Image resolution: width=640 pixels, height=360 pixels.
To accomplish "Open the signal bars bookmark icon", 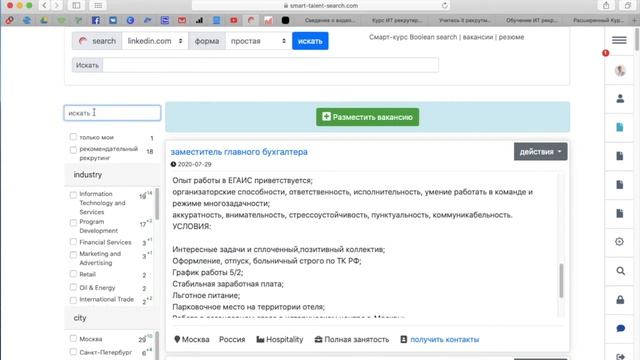I will [199, 20].
